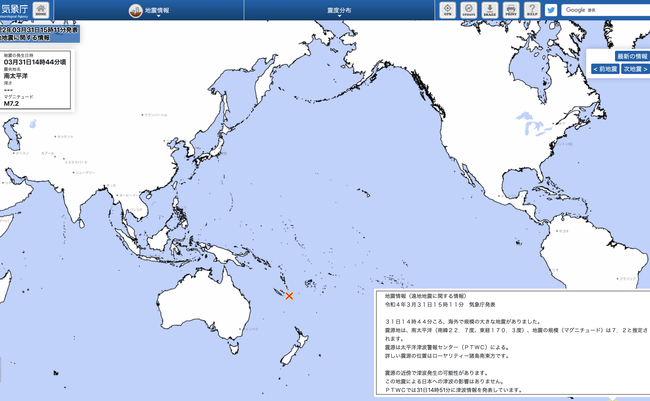Click the HOME icon button
This screenshot has width=650, height=401.
pos(40,11)
